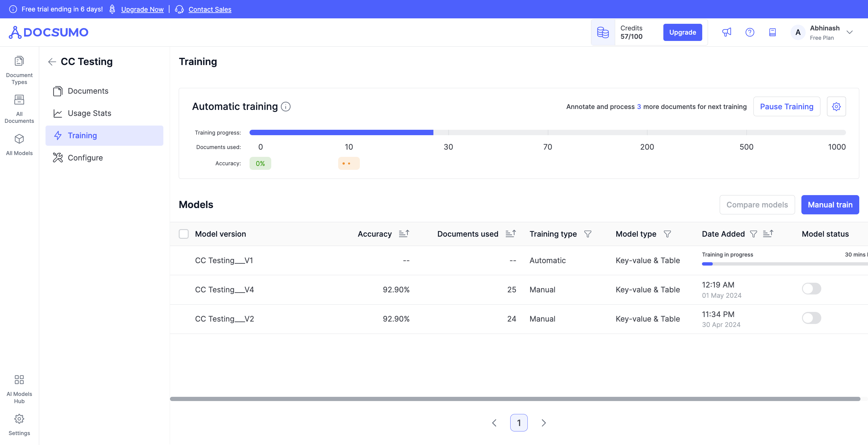Click the Docsumo logo
The height and width of the screenshot is (445, 868).
pos(49,32)
